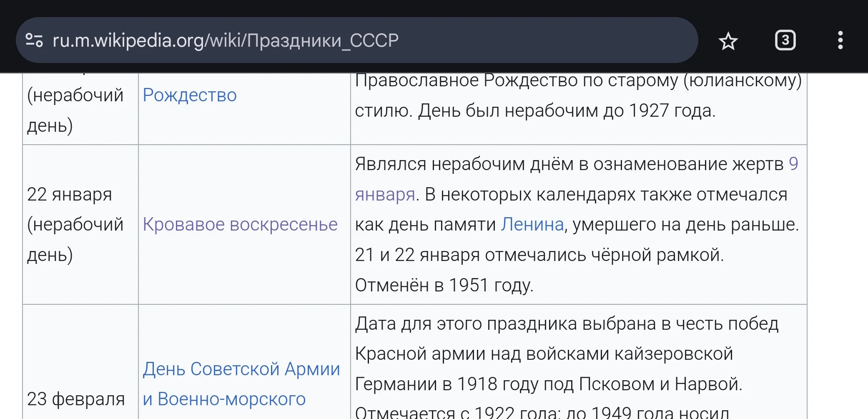Switch between open tabs using the counter icon

(785, 40)
